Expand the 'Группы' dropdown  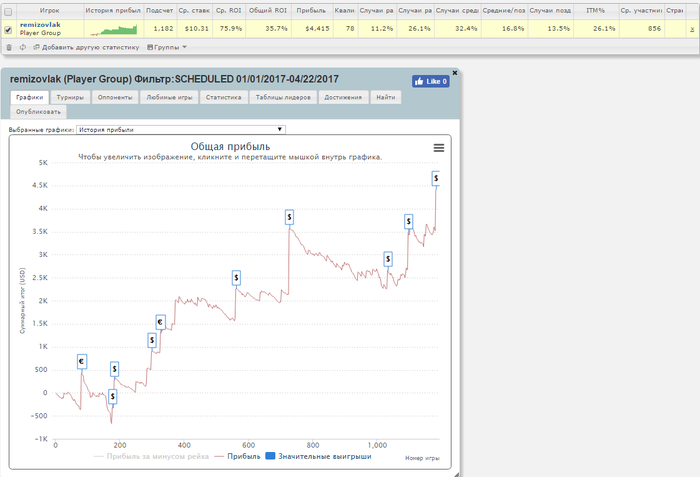pyautogui.click(x=167, y=47)
